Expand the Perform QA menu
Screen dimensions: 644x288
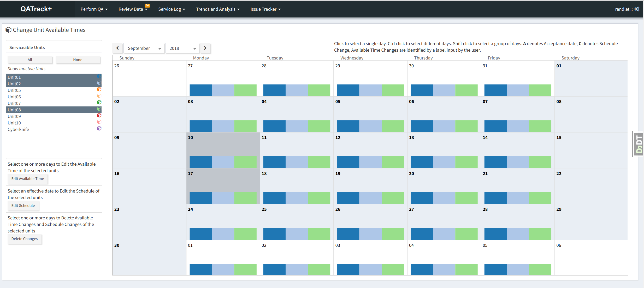[x=94, y=9]
